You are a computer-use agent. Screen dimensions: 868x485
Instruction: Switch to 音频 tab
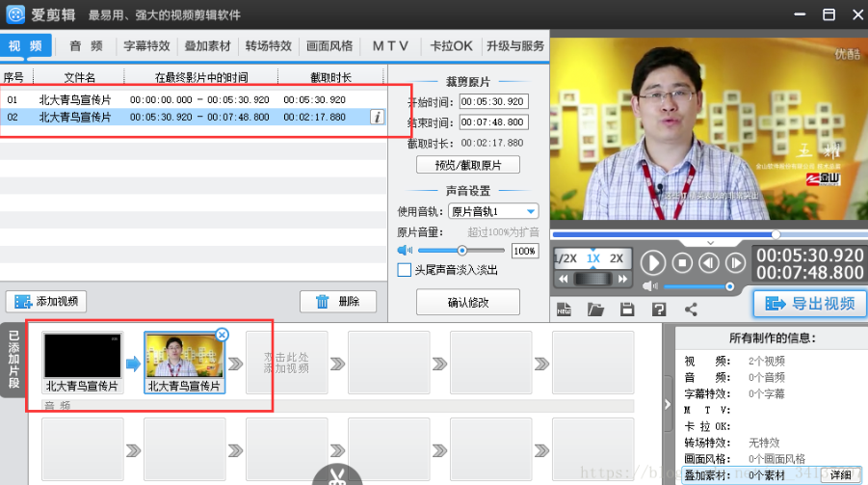pos(87,46)
